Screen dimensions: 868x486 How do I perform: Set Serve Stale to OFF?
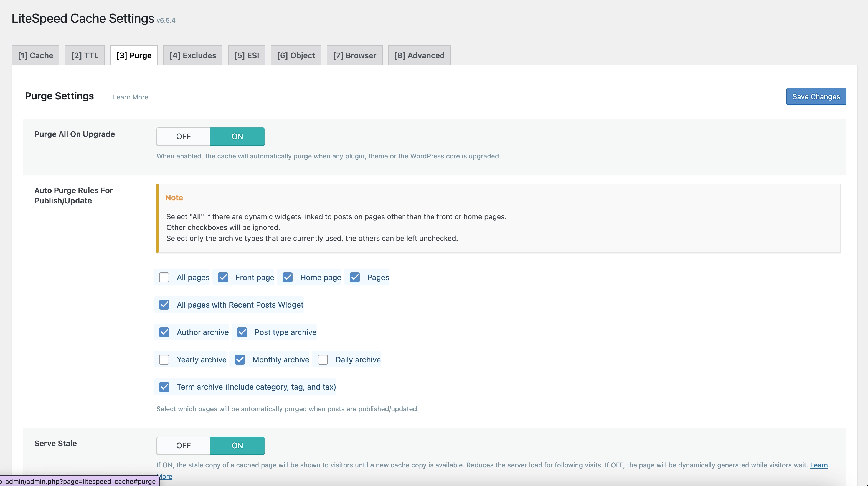click(x=183, y=446)
